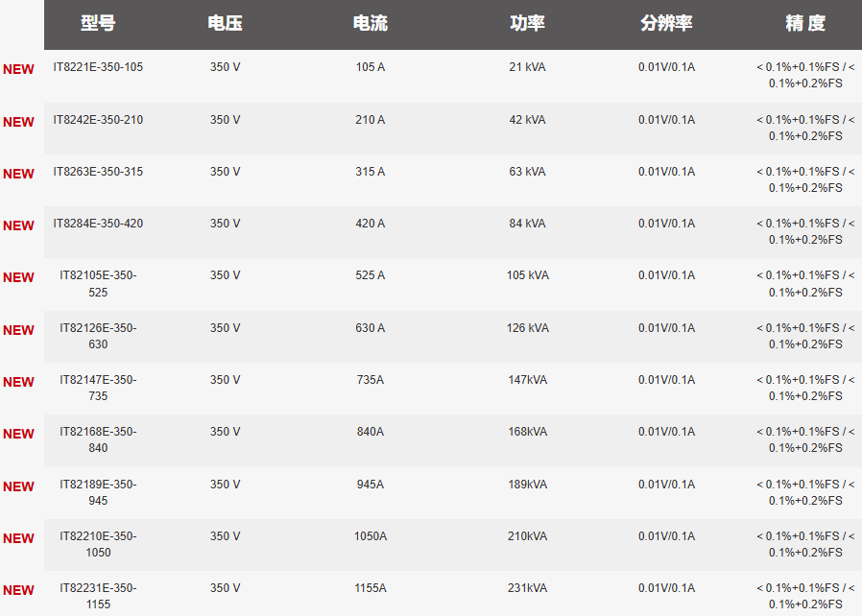Select the 105 A current cell

click(x=370, y=67)
